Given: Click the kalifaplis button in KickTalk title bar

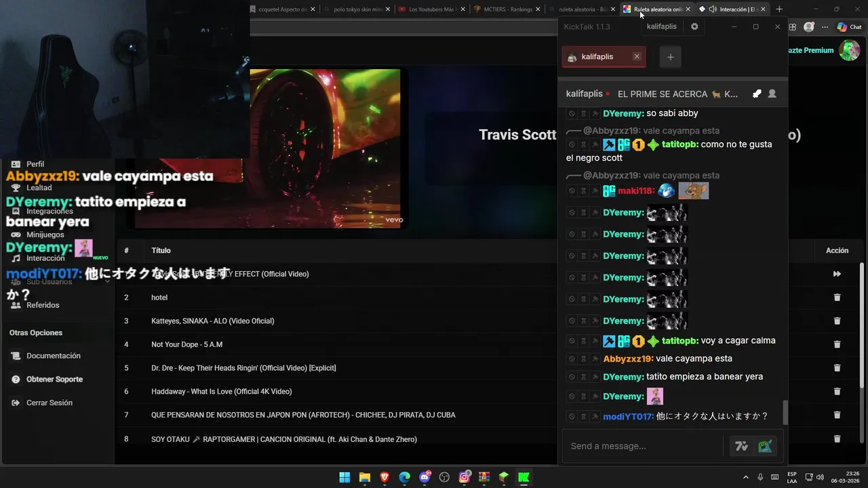Looking at the screenshot, I should pyautogui.click(x=662, y=26).
